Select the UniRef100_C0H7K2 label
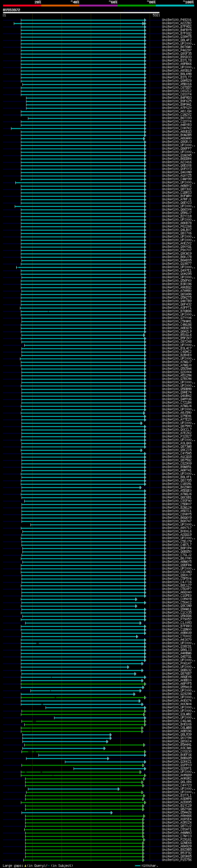This screenshot has height=868, width=197. pos(177,128)
